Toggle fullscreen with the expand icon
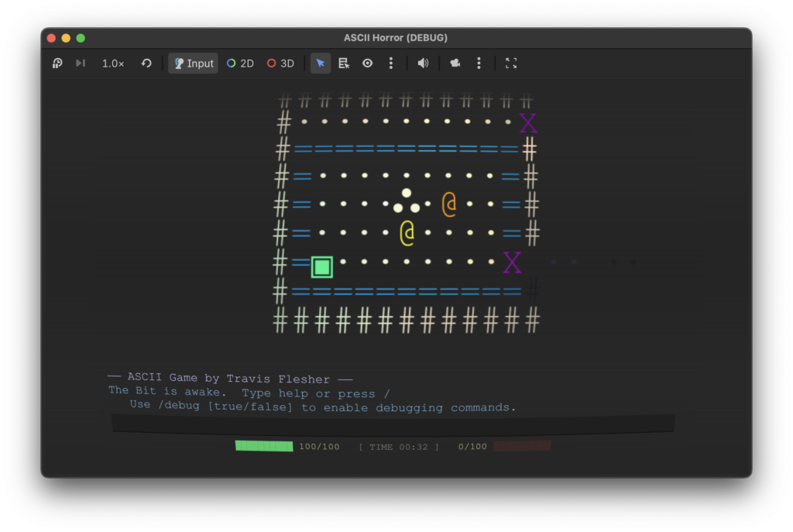 click(x=511, y=63)
